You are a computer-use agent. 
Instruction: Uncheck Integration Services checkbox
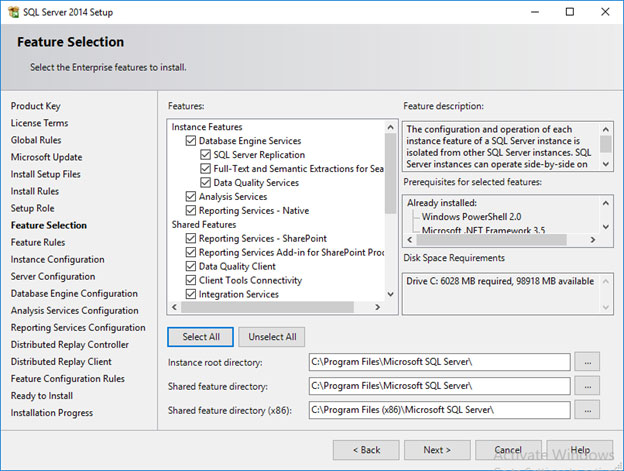[x=191, y=294]
